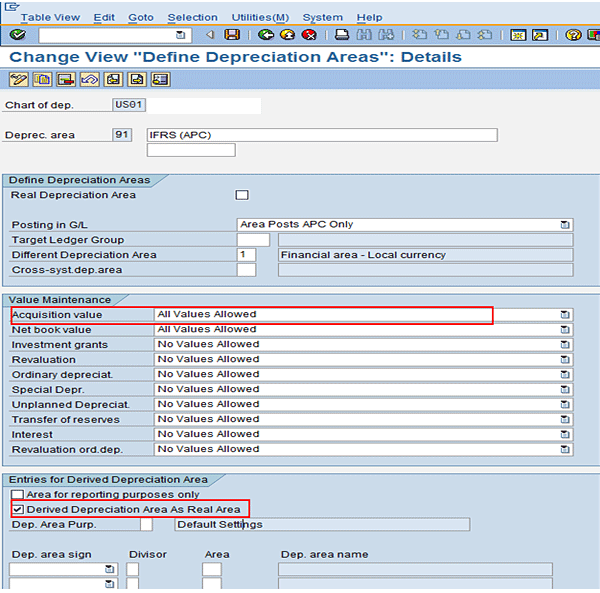Screen dimensions: 600x593
Task: Uncheck Derived Depreciation Area As Real Area
Action: pos(17,510)
